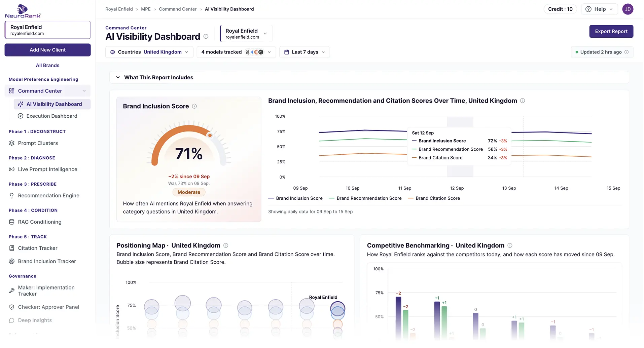Click the AI Visibility Dashboard sparkle icon
Image resolution: width=644 pixels, height=348 pixels.
coord(21,104)
